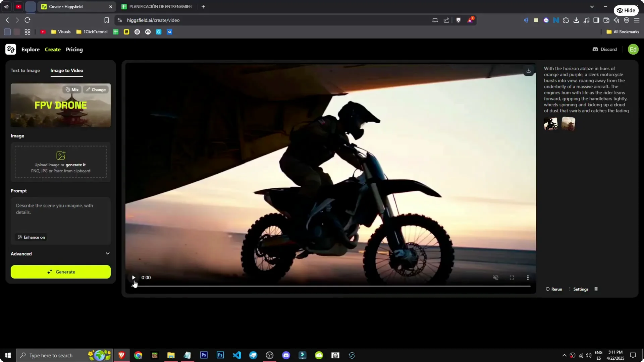
Task: Open the Brave Wallet icon
Action: pyautogui.click(x=606, y=20)
